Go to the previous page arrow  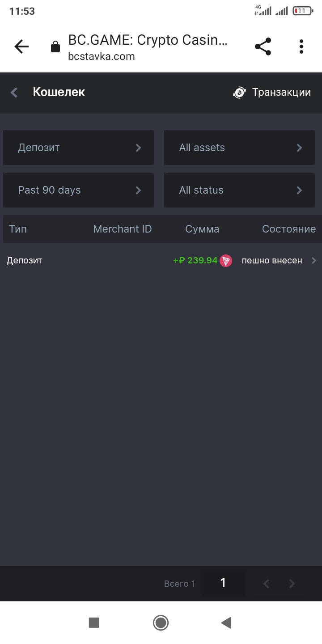pos(266,583)
